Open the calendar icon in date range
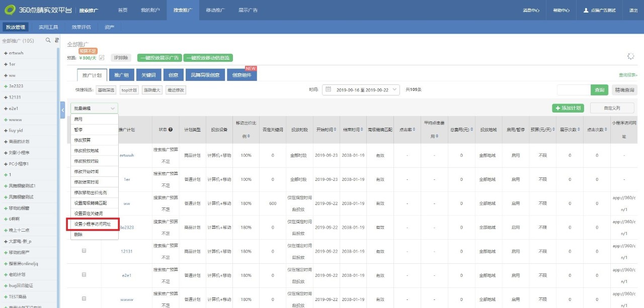644x308 pixels. click(x=329, y=89)
